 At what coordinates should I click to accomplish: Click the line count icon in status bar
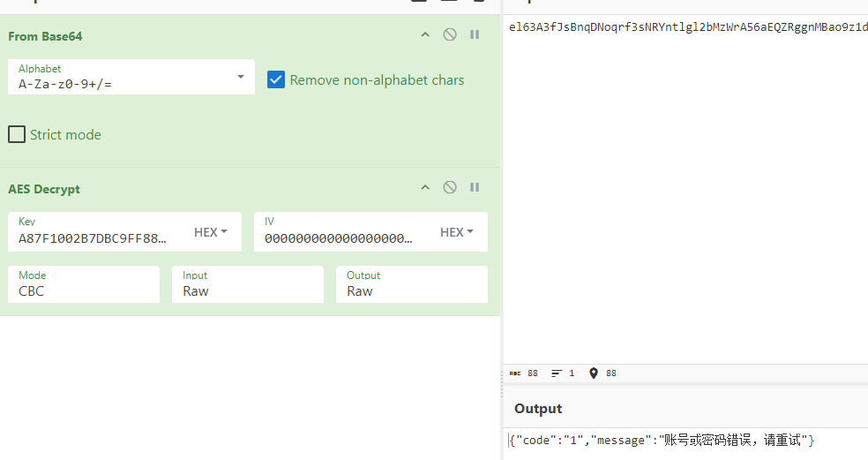[x=557, y=373]
